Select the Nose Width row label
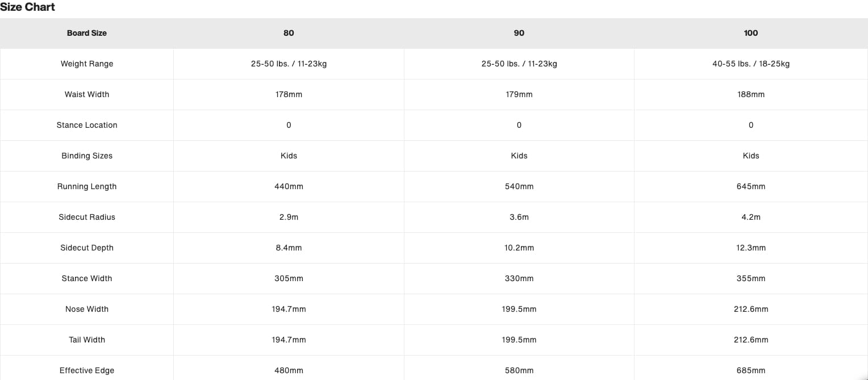The height and width of the screenshot is (380, 868). (87, 309)
